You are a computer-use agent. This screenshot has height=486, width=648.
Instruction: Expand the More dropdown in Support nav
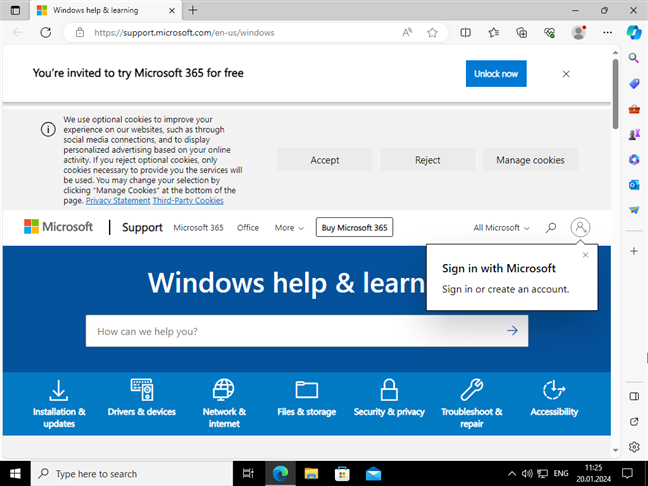click(289, 228)
